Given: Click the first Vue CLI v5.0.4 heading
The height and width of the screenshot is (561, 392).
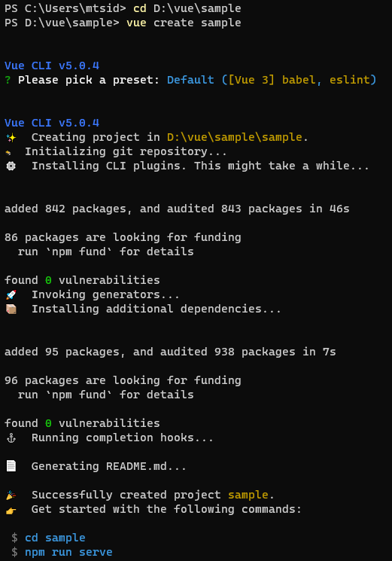Looking at the screenshot, I should pyautogui.click(x=52, y=66).
